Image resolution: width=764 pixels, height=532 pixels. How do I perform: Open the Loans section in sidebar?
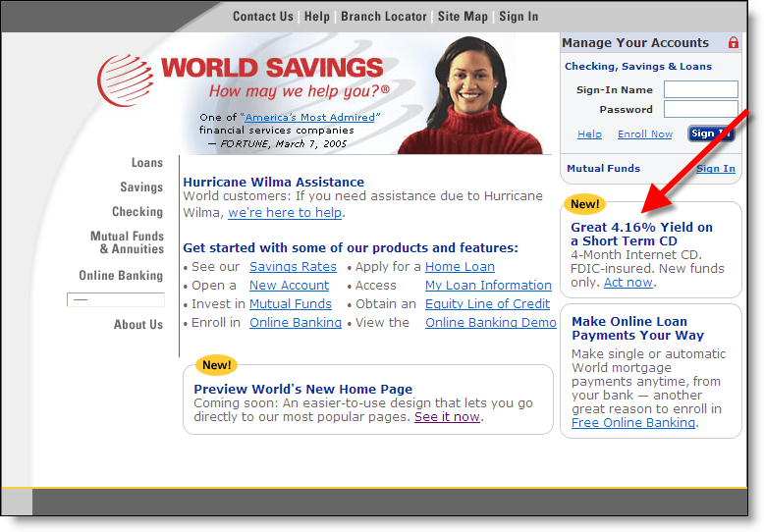(x=147, y=163)
